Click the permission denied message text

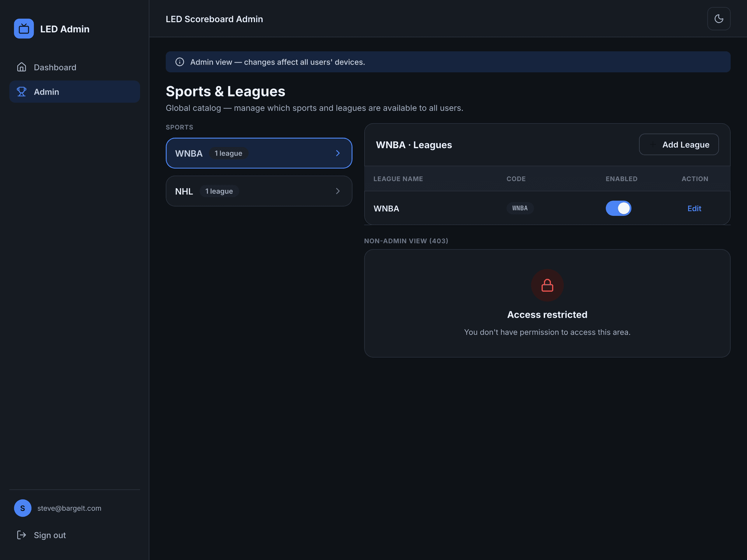(547, 332)
